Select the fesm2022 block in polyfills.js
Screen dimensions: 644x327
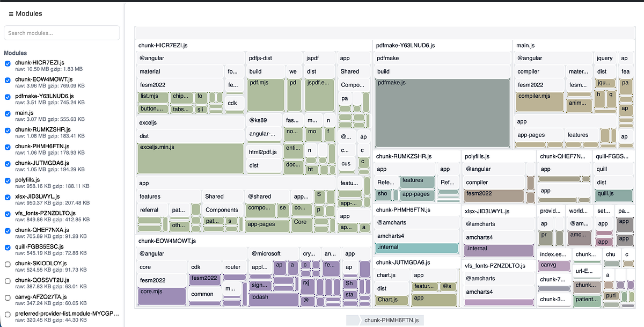point(494,195)
